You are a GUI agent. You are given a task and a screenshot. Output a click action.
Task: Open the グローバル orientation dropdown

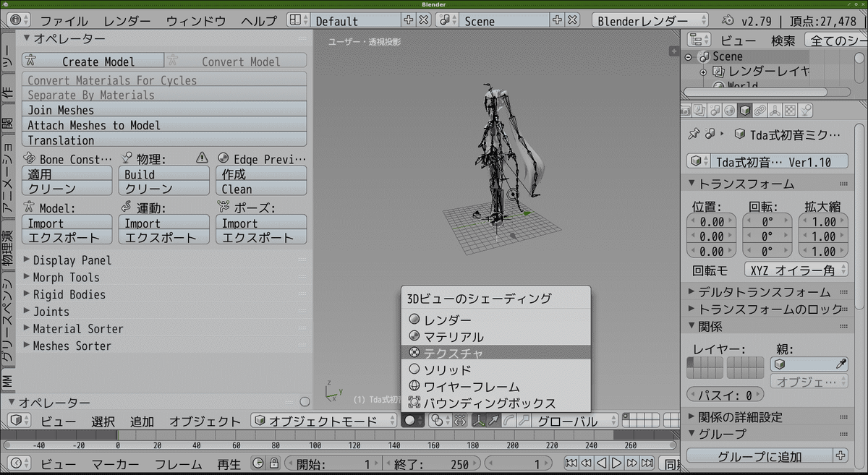[x=575, y=421]
